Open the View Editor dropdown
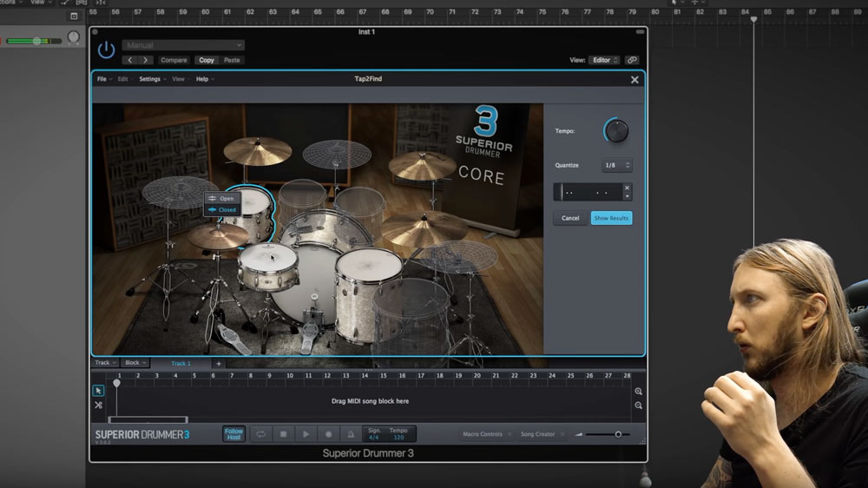The height and width of the screenshot is (488, 868). pos(604,60)
